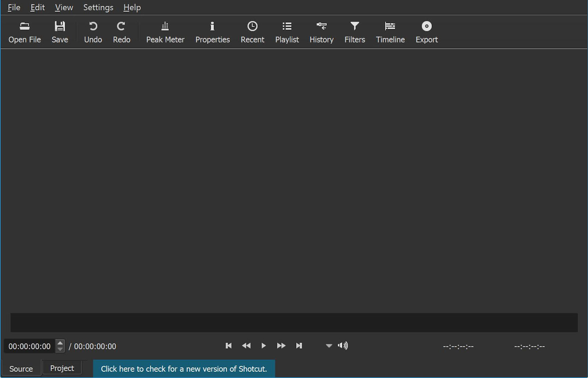This screenshot has width=588, height=378.
Task: Redo the last undone action
Action: click(122, 32)
